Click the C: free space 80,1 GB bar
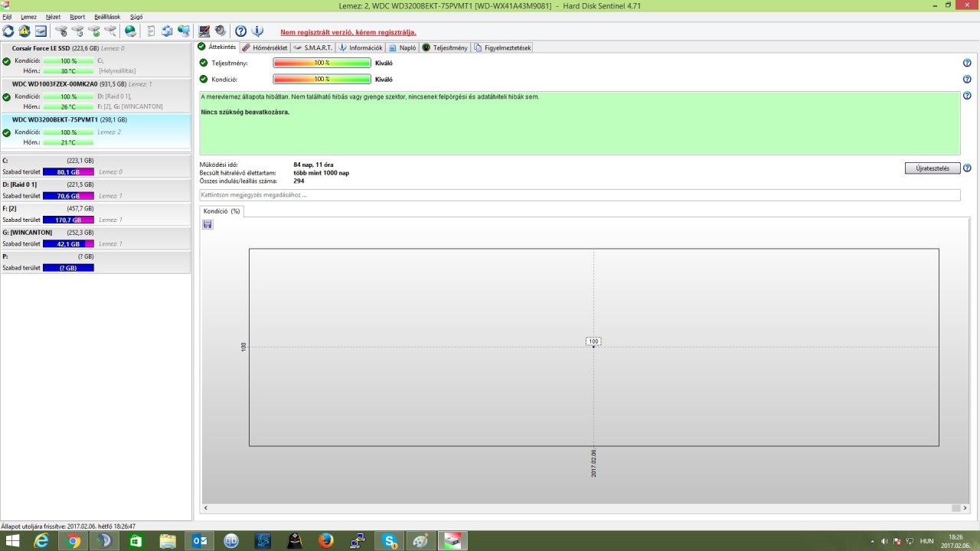 [68, 172]
